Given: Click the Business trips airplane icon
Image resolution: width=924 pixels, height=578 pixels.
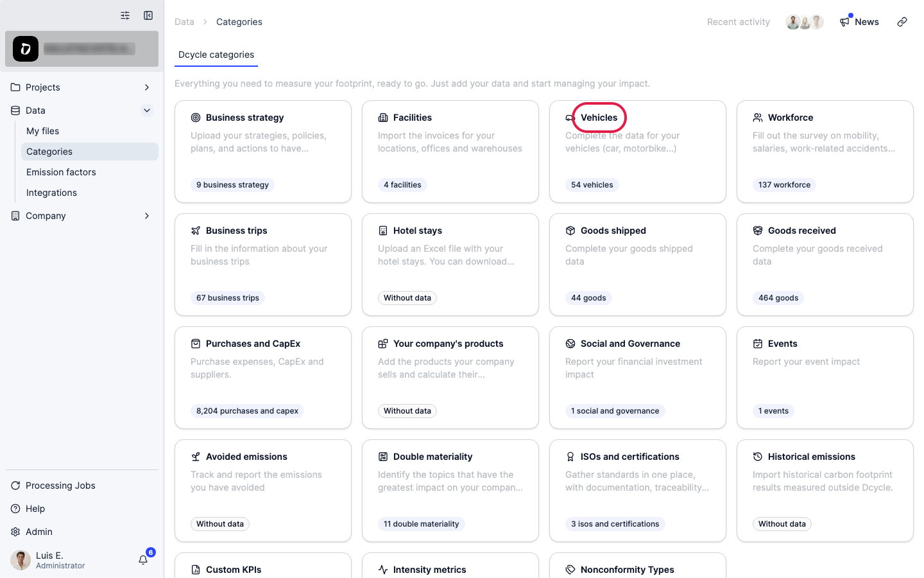Looking at the screenshot, I should (196, 231).
